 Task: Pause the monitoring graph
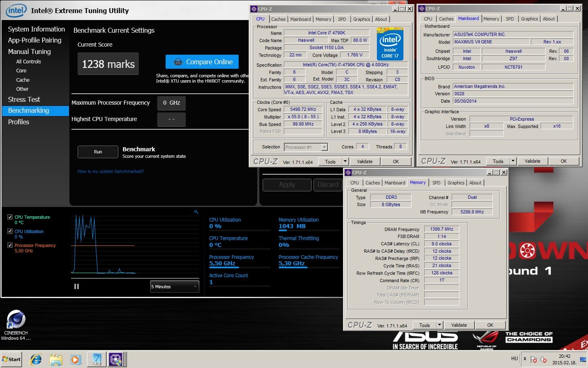(76, 287)
